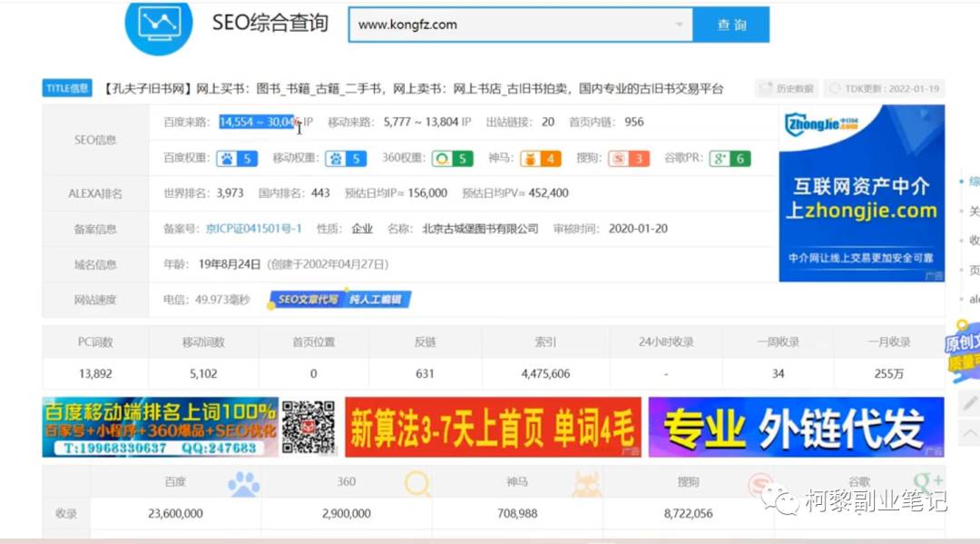Click the 审核时间 date 2020-01-20
980x544 pixels.
click(638, 229)
